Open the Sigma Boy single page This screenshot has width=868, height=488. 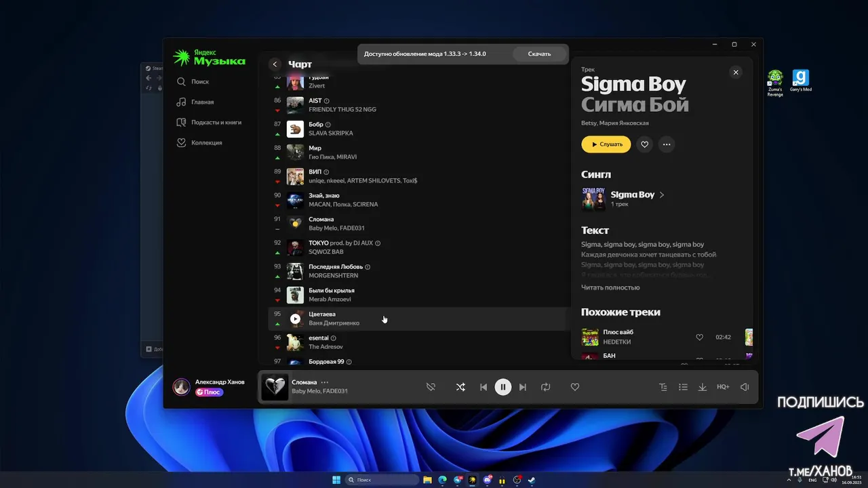(633, 195)
